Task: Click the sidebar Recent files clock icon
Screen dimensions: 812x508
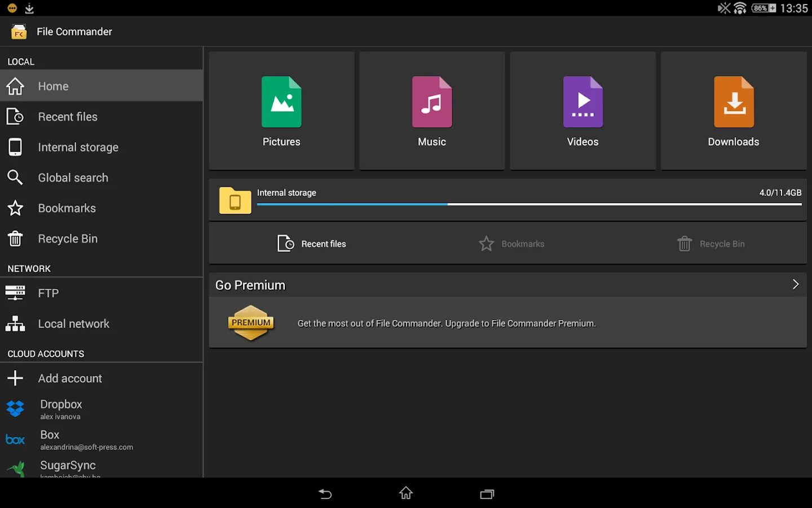Action: 15,116
